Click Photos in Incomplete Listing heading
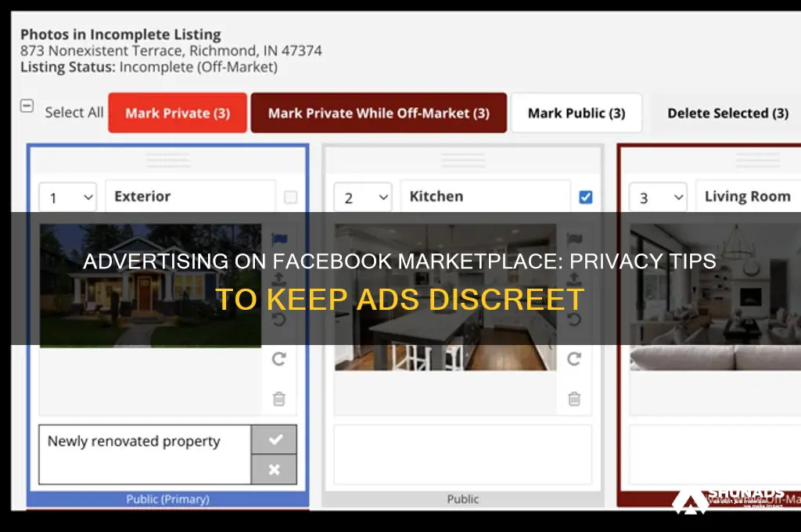Image resolution: width=801 pixels, height=532 pixels. pos(120,34)
